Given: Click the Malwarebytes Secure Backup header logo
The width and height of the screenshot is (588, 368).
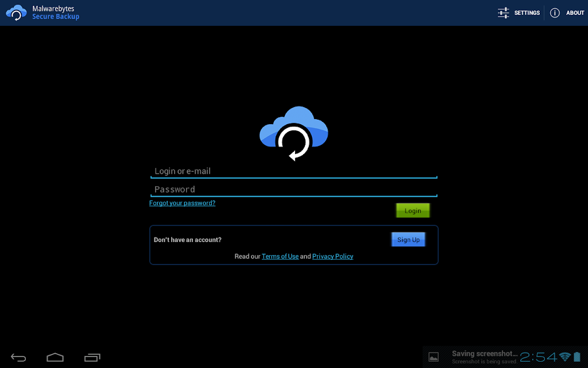Looking at the screenshot, I should pyautogui.click(x=16, y=13).
